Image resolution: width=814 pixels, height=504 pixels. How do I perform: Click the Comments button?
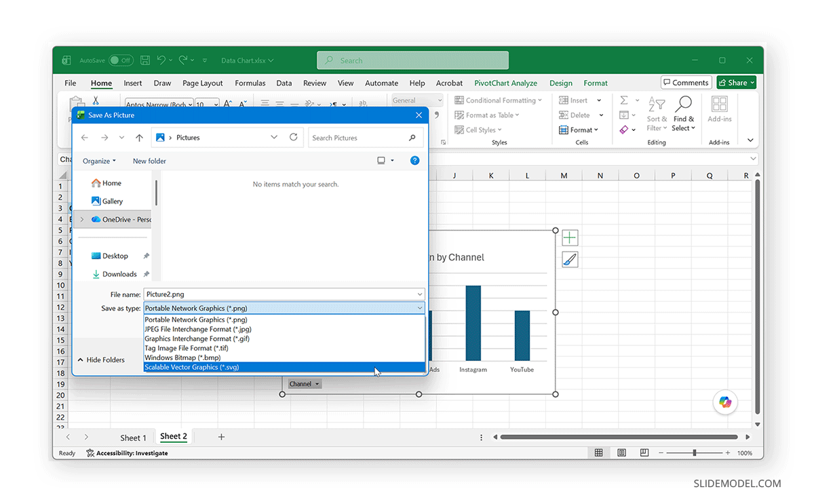pos(686,83)
